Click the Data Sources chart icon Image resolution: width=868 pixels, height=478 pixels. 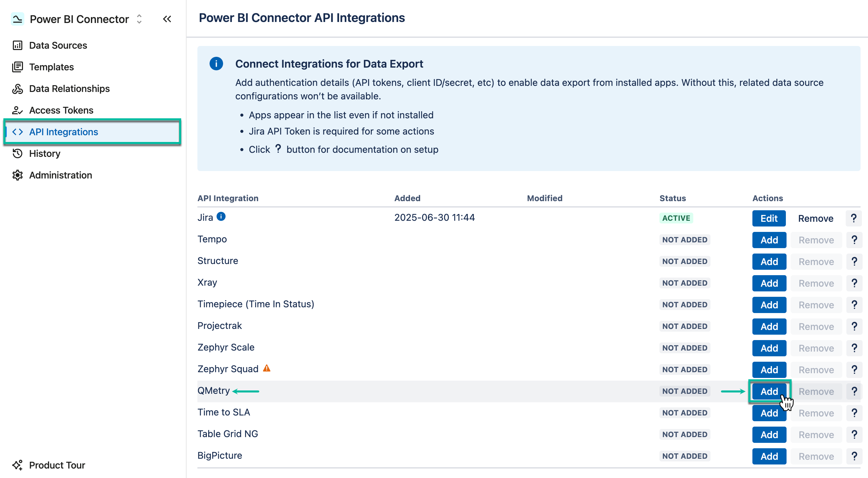click(x=18, y=45)
